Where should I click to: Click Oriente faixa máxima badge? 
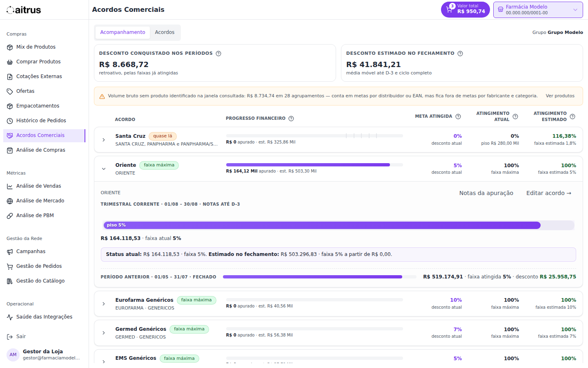tap(159, 165)
